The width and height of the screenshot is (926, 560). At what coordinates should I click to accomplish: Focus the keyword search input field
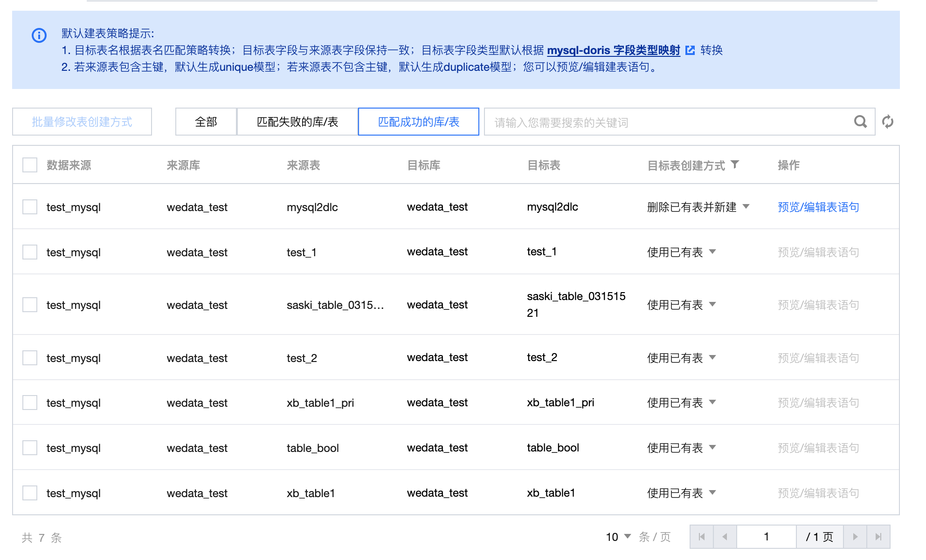pos(667,122)
